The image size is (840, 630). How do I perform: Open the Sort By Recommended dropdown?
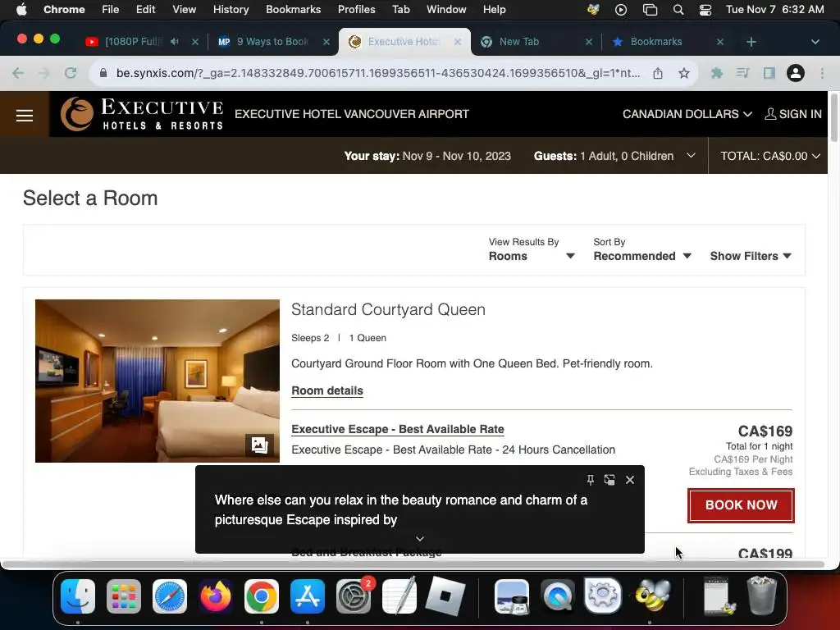[641, 249]
